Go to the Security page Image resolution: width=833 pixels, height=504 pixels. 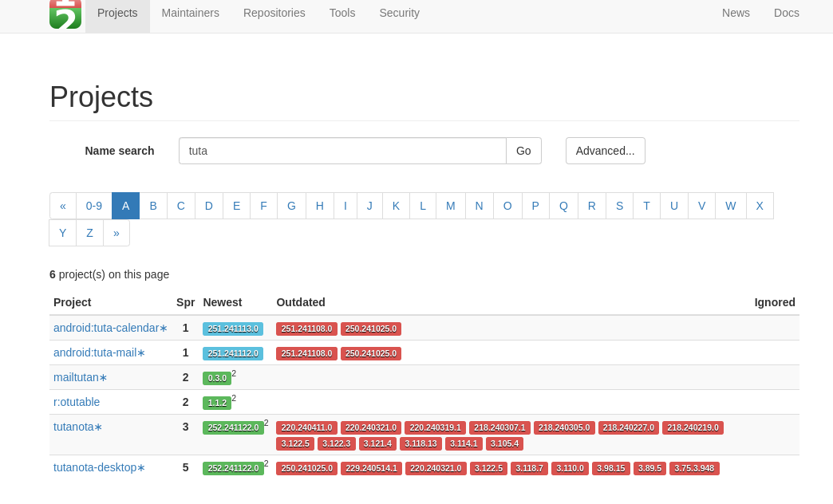[x=399, y=13]
